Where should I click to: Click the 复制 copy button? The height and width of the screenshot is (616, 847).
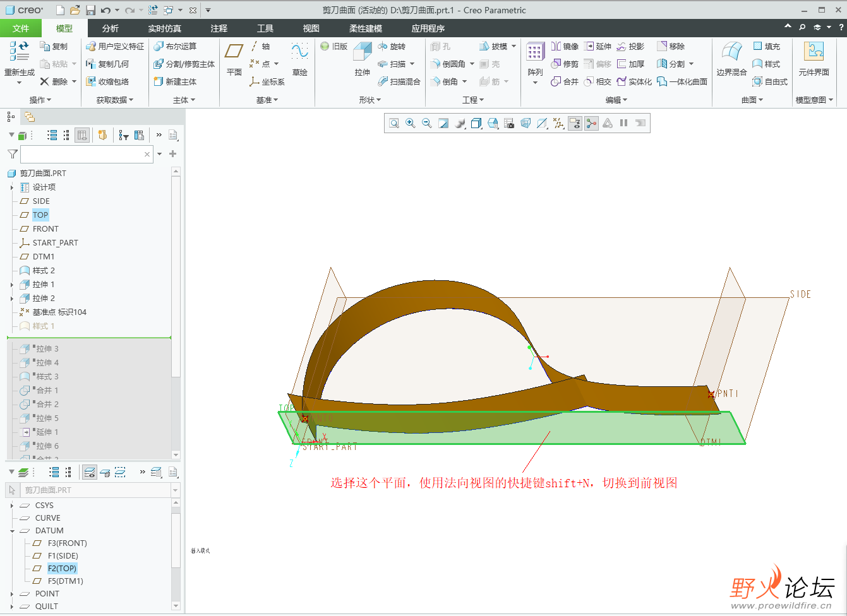coord(54,46)
